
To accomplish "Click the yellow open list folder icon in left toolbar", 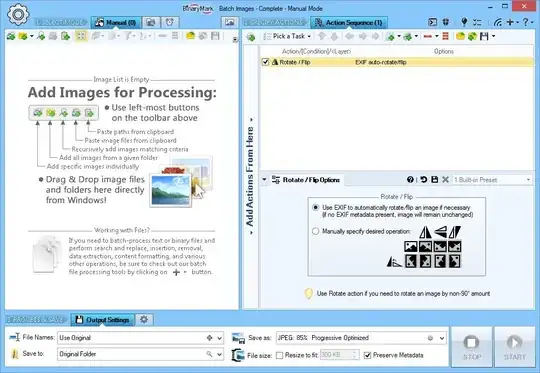I will click(190, 36).
